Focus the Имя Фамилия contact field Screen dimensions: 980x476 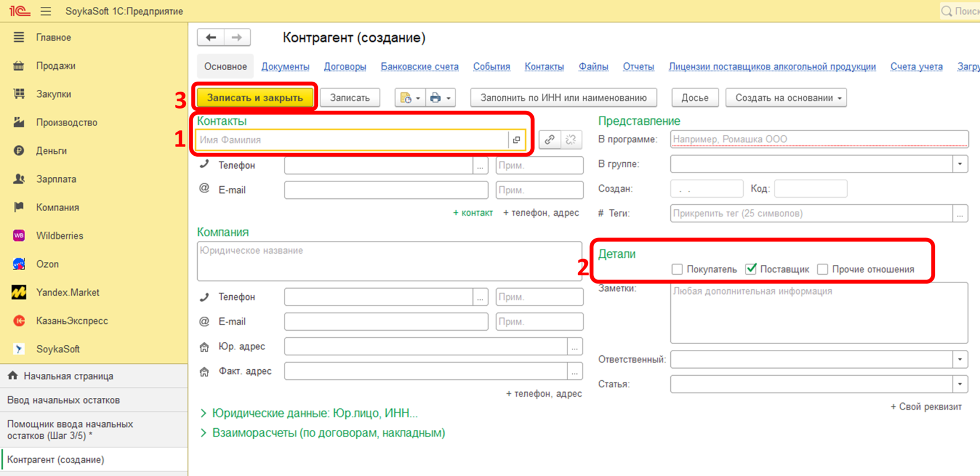tap(353, 140)
